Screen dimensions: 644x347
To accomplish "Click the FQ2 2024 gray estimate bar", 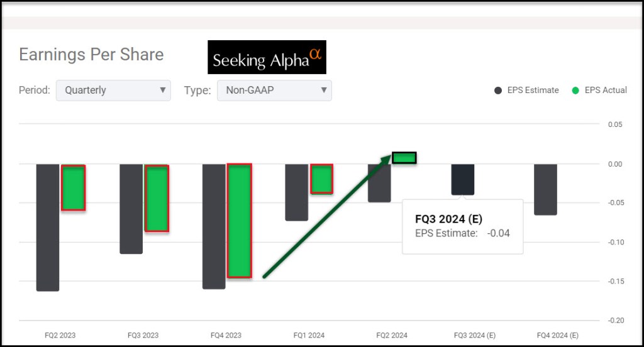I will [379, 183].
